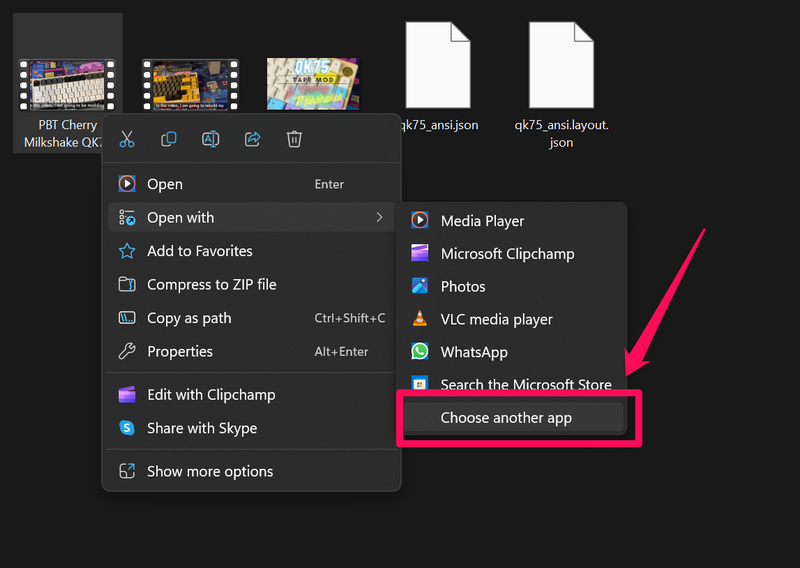
Task: Open the file with VLC media player
Action: click(496, 319)
